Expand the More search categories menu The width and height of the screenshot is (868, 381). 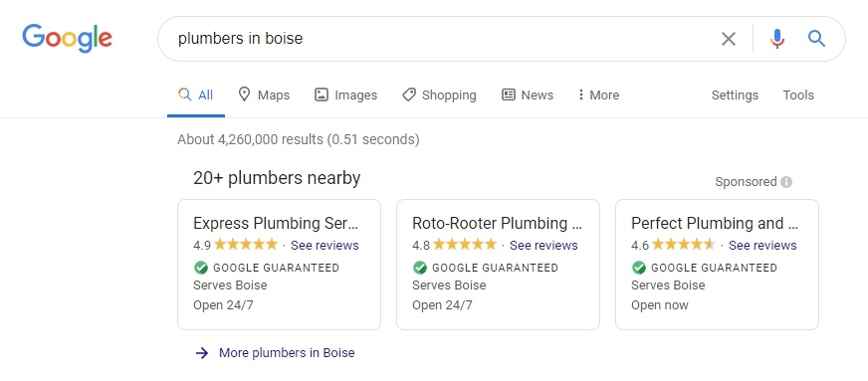(598, 95)
